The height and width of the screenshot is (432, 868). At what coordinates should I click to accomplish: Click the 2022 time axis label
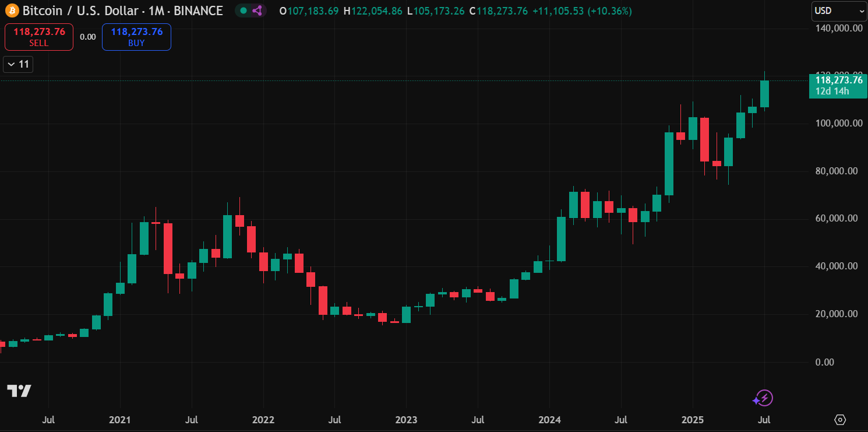263,420
